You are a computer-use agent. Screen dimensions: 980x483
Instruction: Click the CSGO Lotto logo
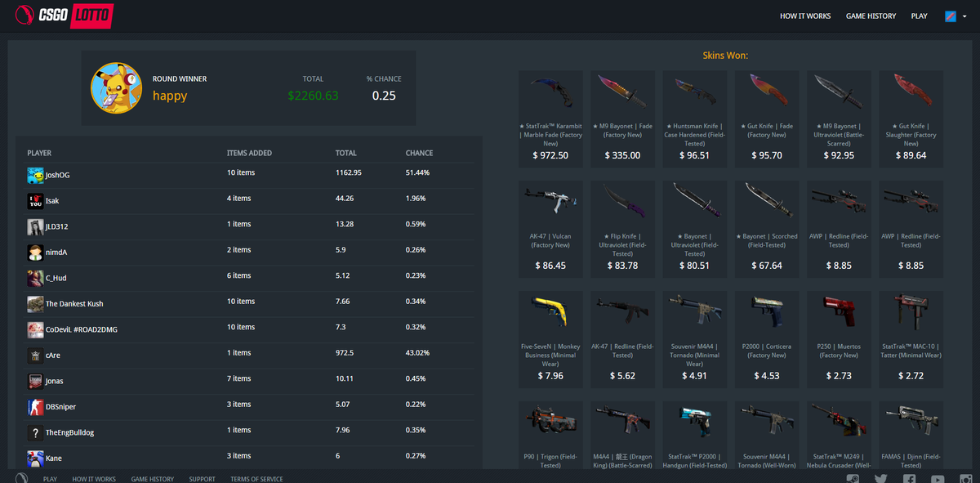(65, 15)
